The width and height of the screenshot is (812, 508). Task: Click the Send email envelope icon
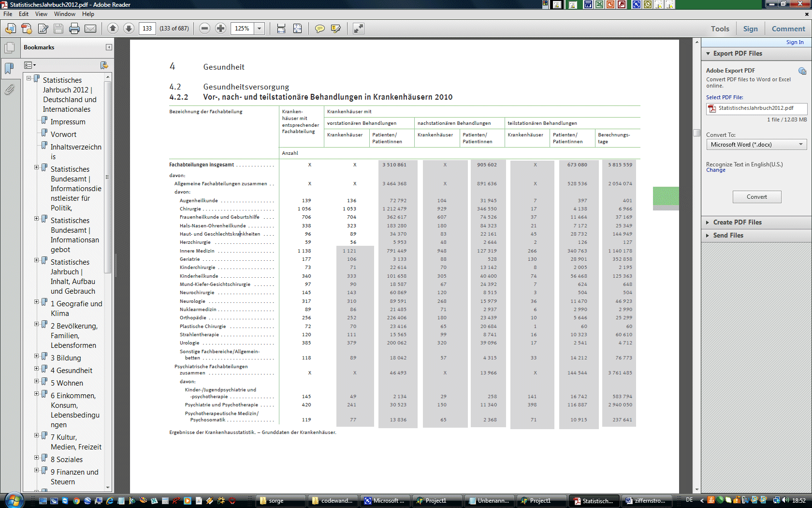point(90,29)
